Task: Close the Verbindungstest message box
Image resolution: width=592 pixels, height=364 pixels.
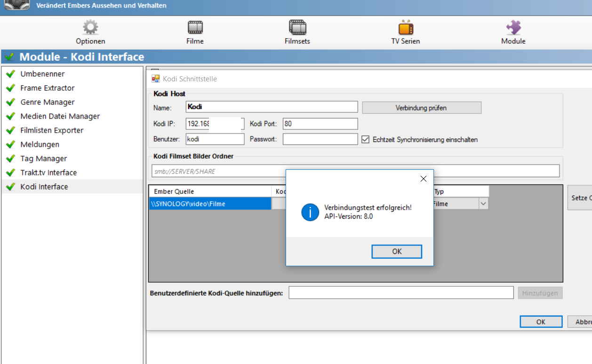Action: tap(423, 179)
